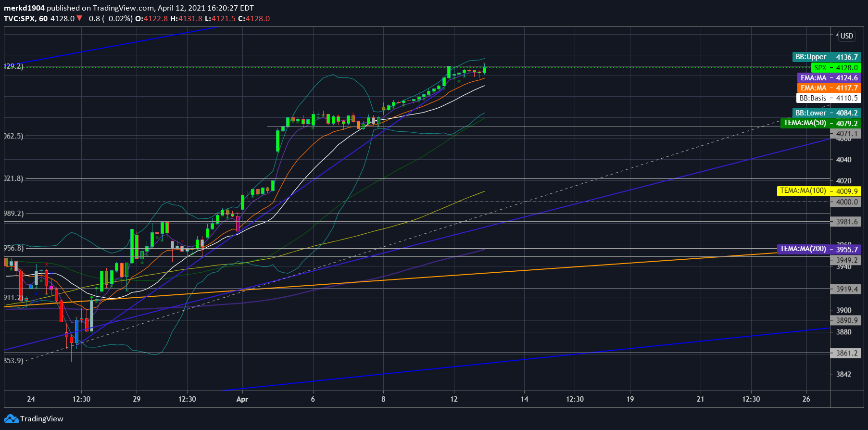Click the close value C:4128.0
Viewport: 868px width, 430px height.
point(254,18)
